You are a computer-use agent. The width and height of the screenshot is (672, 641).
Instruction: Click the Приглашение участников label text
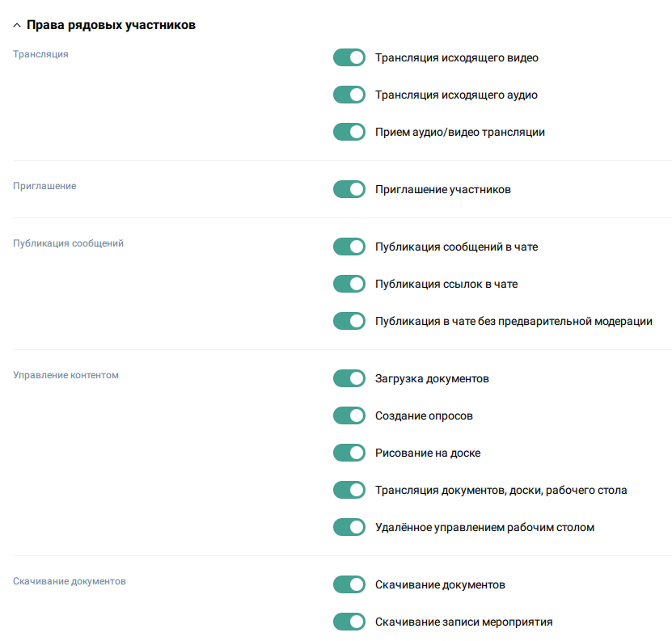point(442,189)
